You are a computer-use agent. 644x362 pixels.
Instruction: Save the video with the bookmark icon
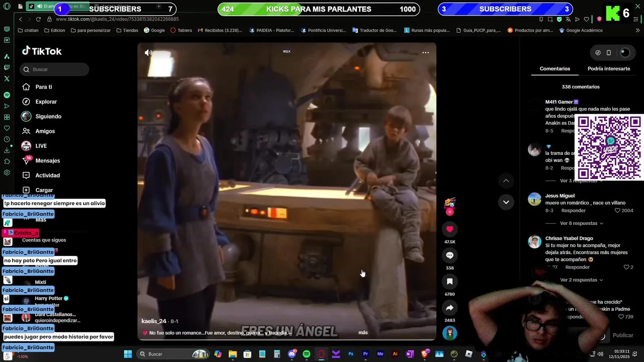point(450,282)
